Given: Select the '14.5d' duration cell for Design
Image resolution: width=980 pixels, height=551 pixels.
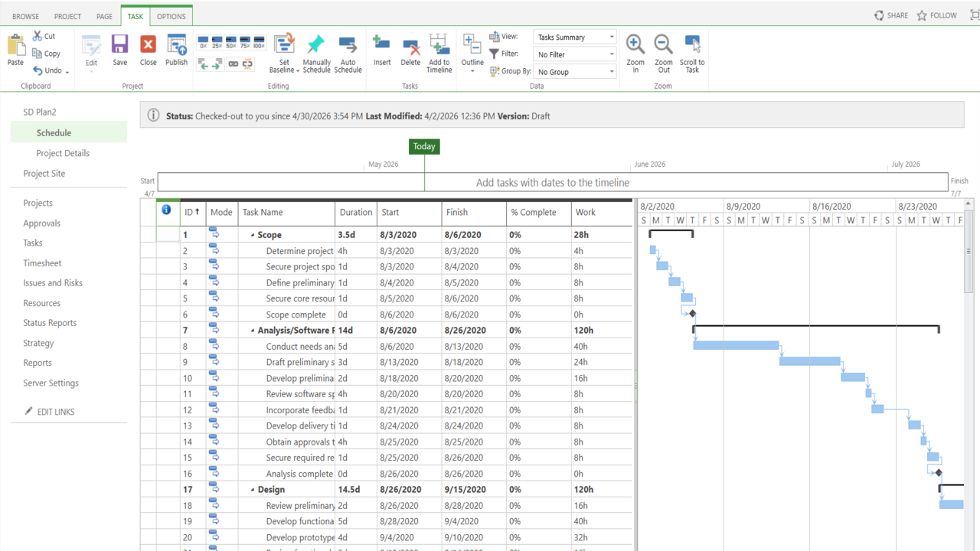Looking at the screenshot, I should click(x=356, y=490).
